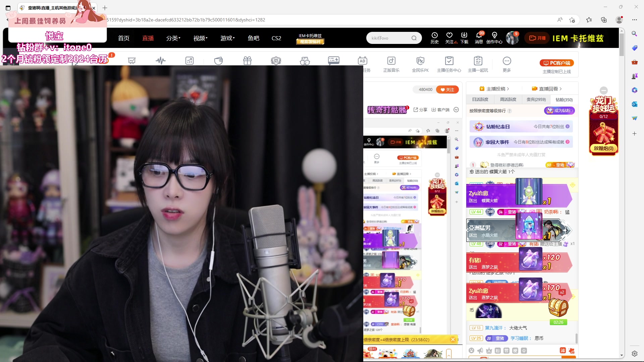Enable the 滤 chat filter
The width and height of the screenshot is (644, 362).
(562, 350)
